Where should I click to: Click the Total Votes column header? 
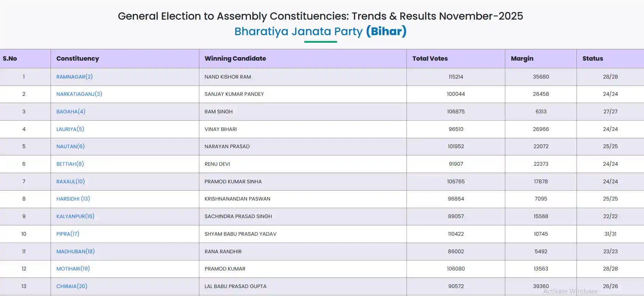pyautogui.click(x=430, y=59)
